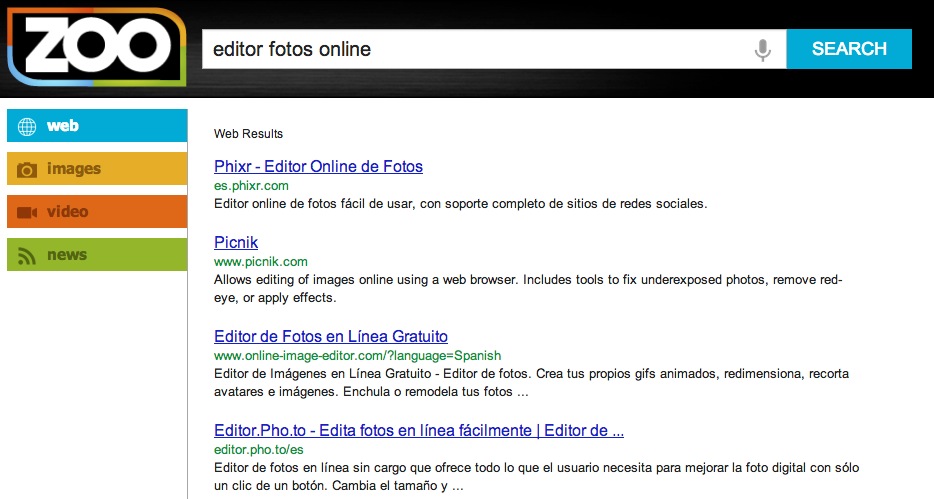Click the ZOO logo
Viewport: 934px width, 499px height.
(97, 47)
